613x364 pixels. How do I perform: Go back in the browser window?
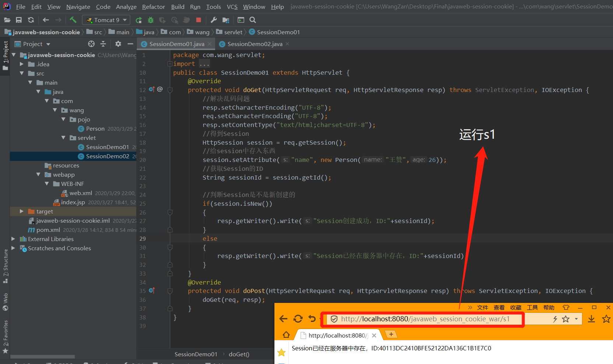(283, 319)
